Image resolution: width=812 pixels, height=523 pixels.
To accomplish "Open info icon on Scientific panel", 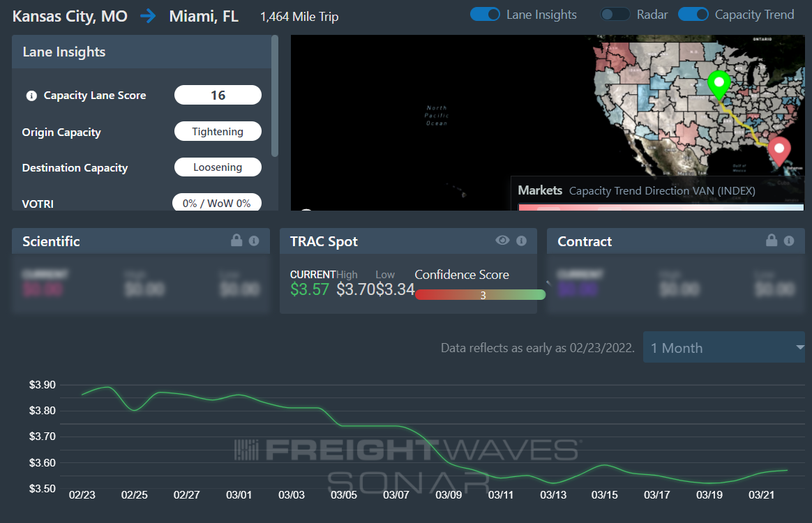I will (x=254, y=241).
